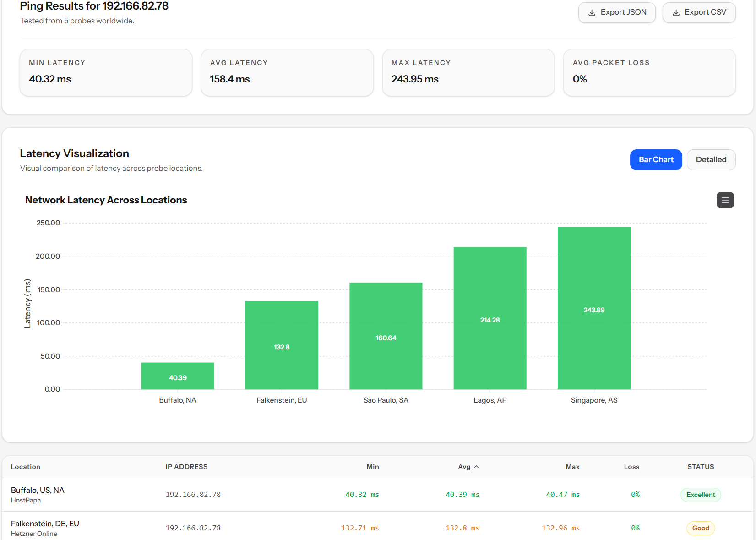Click the 'Latency Visualization' heading
The width and height of the screenshot is (756, 540).
[x=75, y=153]
